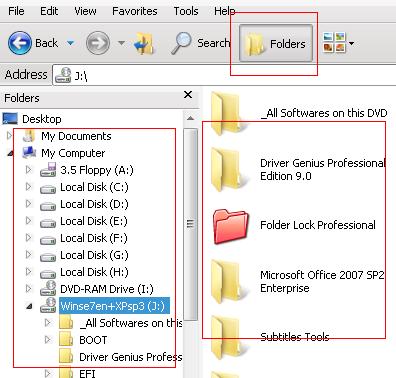Close the Folders pane with X
This screenshot has height=378, width=396.
tap(188, 95)
